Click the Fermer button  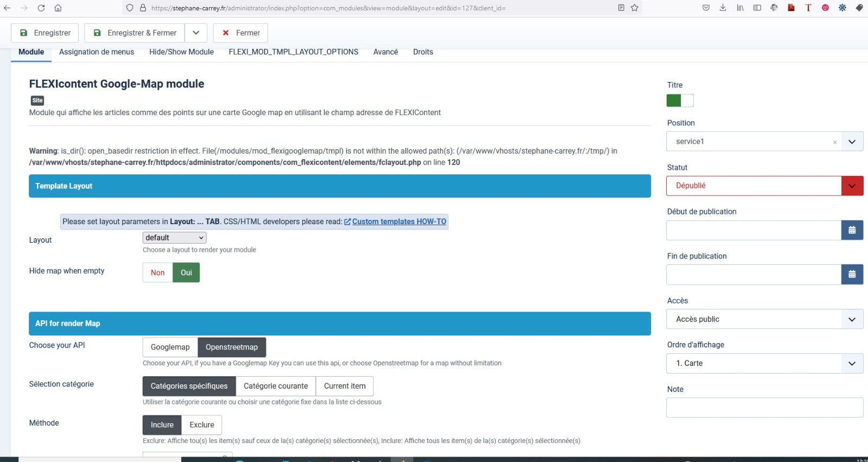240,33
